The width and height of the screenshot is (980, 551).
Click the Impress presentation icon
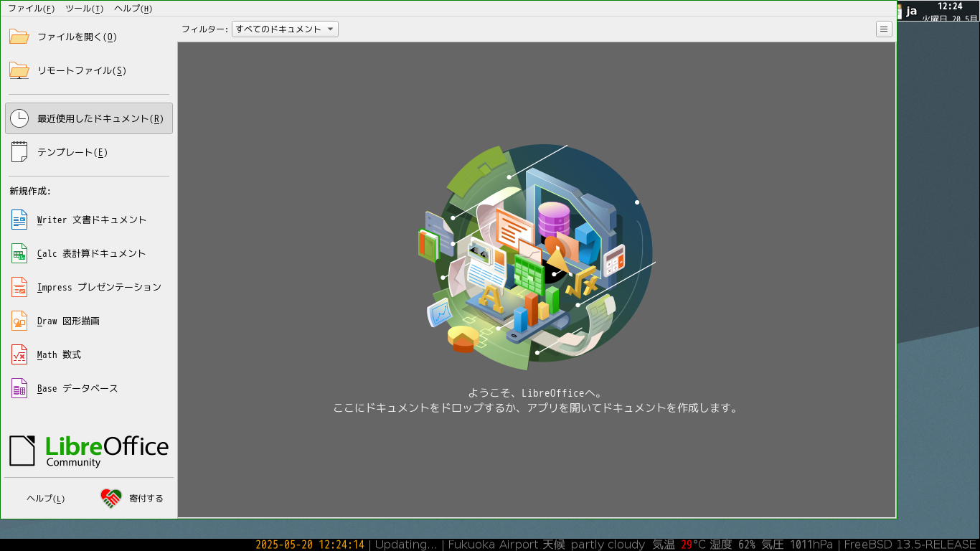[x=19, y=287]
